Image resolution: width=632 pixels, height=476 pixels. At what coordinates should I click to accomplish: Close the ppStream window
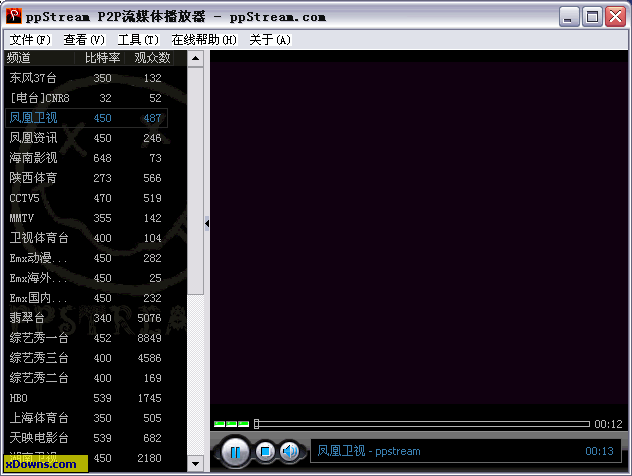point(615,17)
